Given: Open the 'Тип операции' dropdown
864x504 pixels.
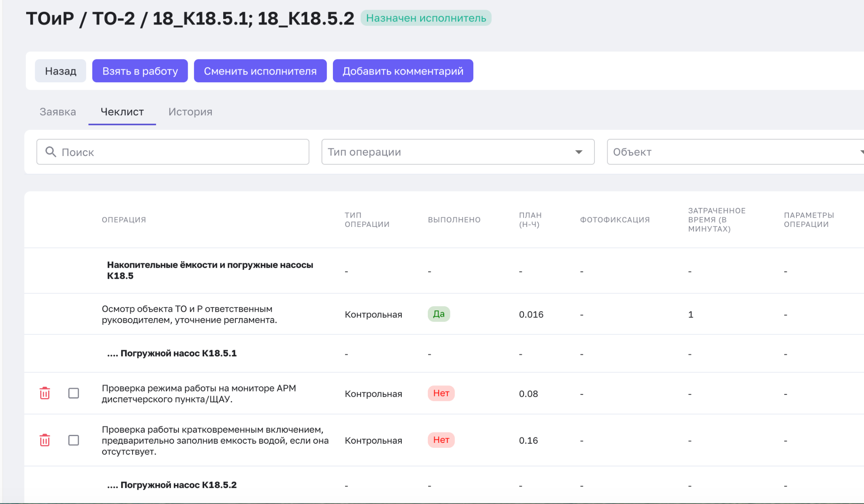Looking at the screenshot, I should (458, 152).
